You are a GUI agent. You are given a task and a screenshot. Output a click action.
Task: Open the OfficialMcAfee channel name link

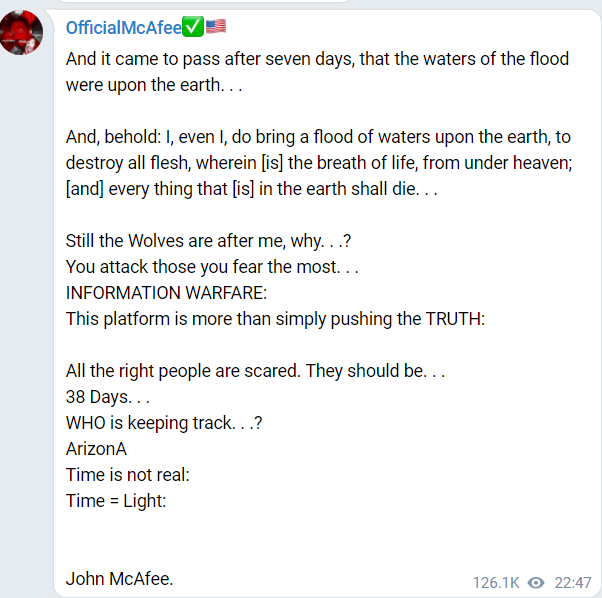tap(124, 28)
